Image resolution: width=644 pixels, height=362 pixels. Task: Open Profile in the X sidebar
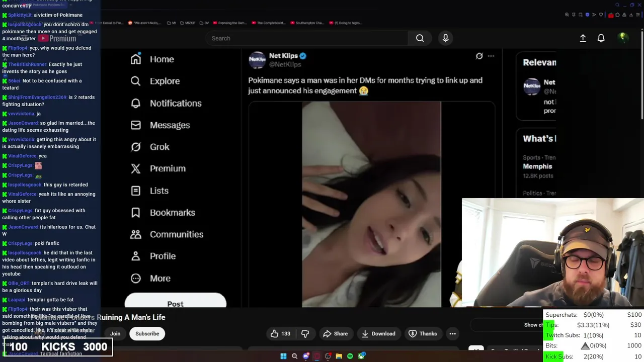[x=153, y=256]
